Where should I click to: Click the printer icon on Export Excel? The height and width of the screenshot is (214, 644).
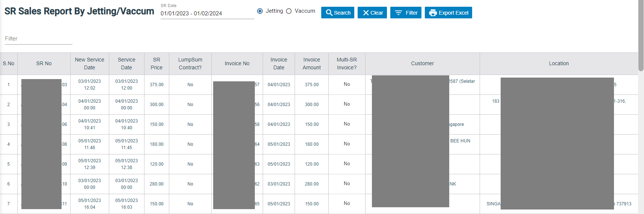[433, 13]
